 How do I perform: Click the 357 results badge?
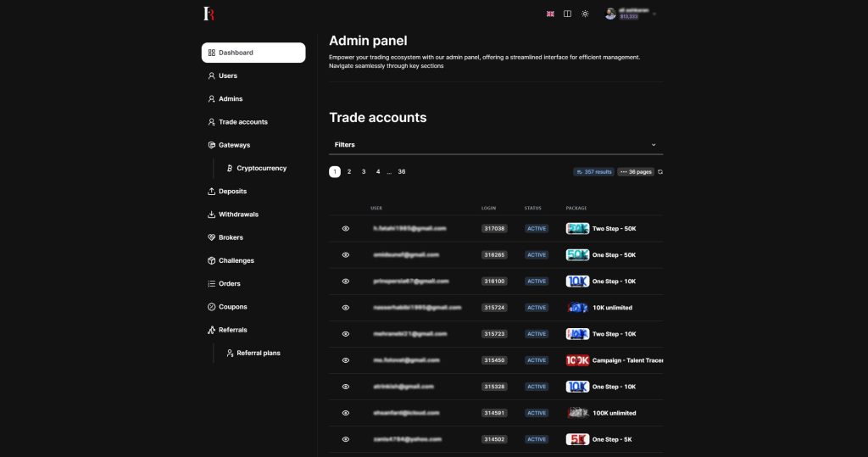(x=593, y=172)
